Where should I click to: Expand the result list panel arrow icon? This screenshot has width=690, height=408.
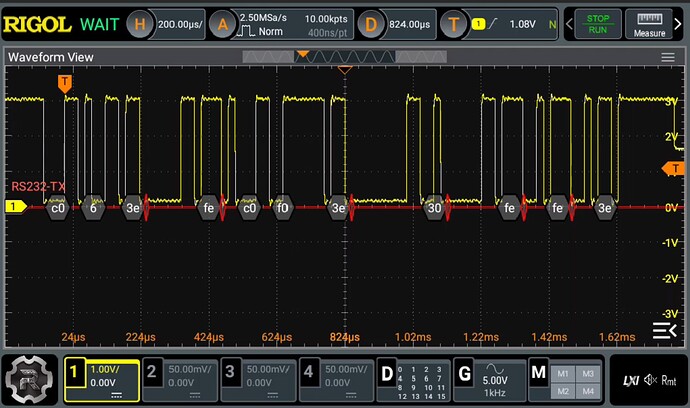pos(664,330)
